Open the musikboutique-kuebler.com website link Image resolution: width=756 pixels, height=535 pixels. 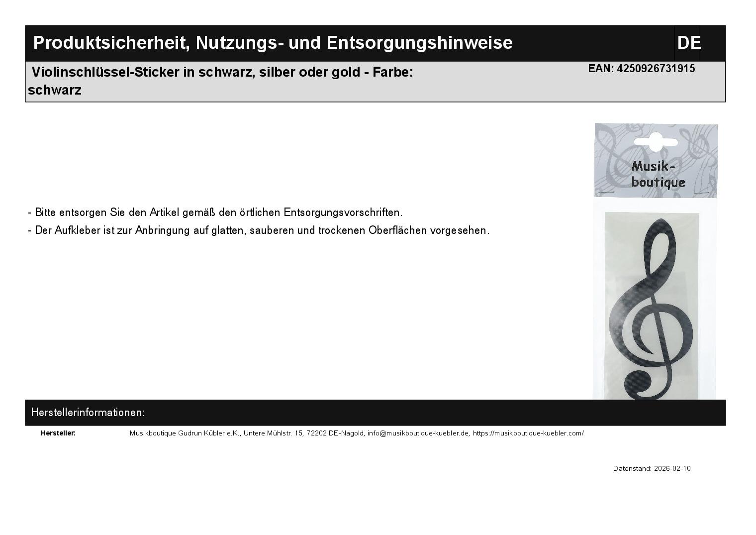pos(528,433)
